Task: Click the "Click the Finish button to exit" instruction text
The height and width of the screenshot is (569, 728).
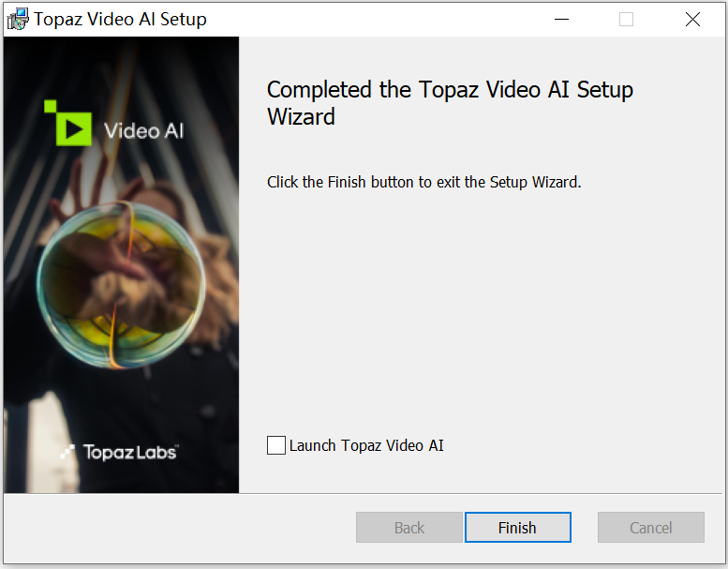Action: [x=423, y=182]
